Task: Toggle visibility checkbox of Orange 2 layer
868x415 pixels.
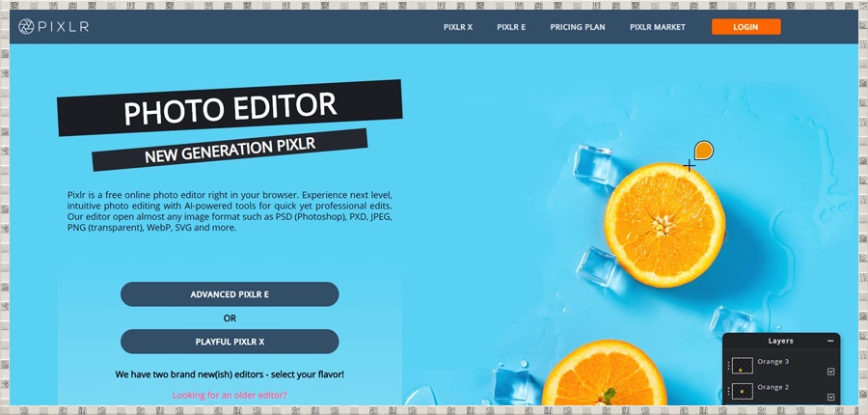Action: pyautogui.click(x=830, y=397)
